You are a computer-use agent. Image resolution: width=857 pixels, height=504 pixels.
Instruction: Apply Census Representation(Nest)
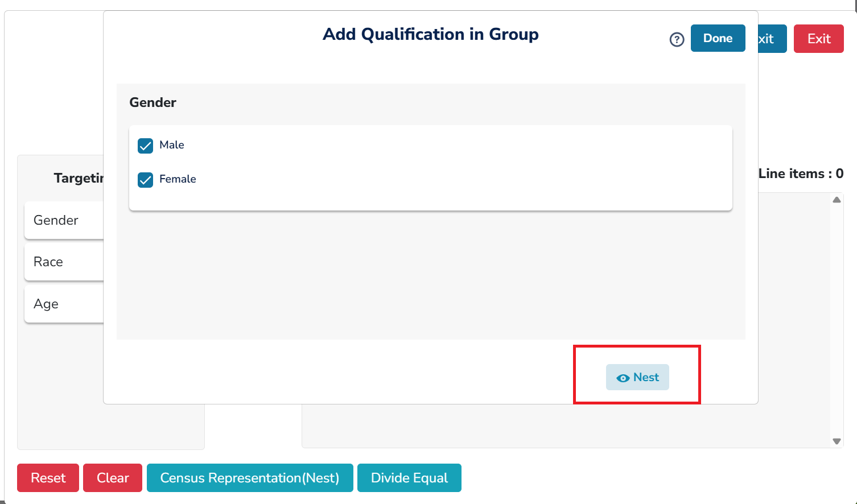click(250, 478)
